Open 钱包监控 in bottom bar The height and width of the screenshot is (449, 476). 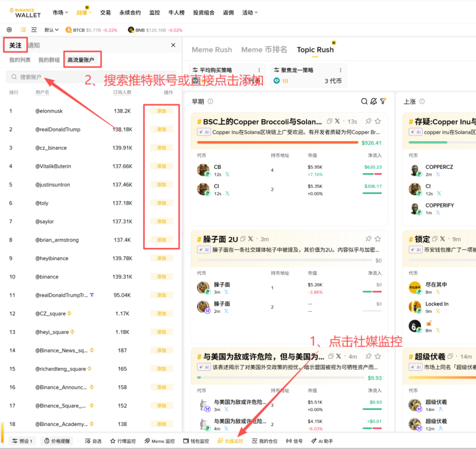pos(196,441)
